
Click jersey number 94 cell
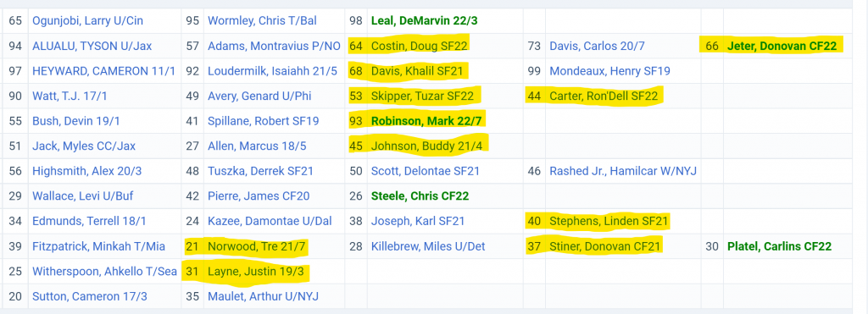click(15, 46)
